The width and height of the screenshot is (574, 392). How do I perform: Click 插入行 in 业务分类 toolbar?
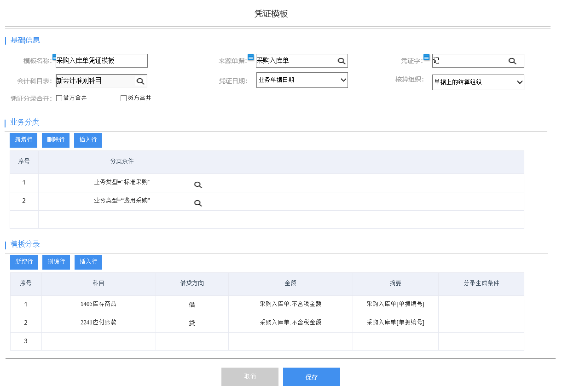[87, 140]
